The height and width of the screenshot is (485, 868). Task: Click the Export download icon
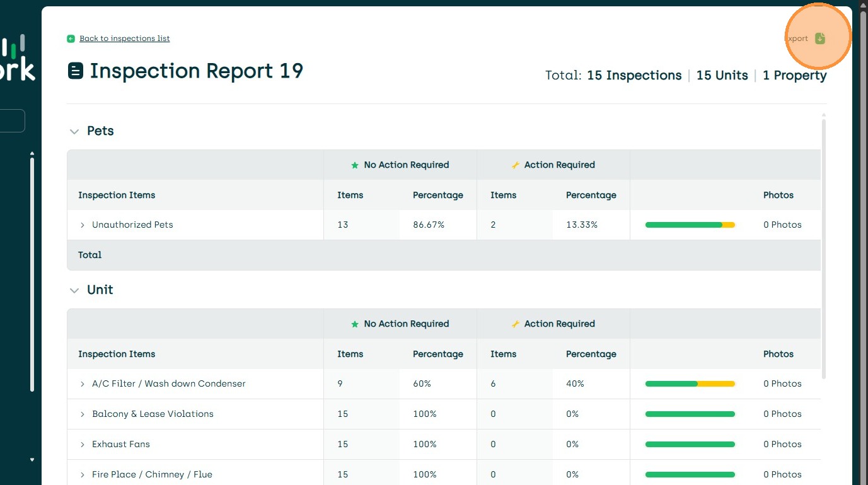[819, 38]
